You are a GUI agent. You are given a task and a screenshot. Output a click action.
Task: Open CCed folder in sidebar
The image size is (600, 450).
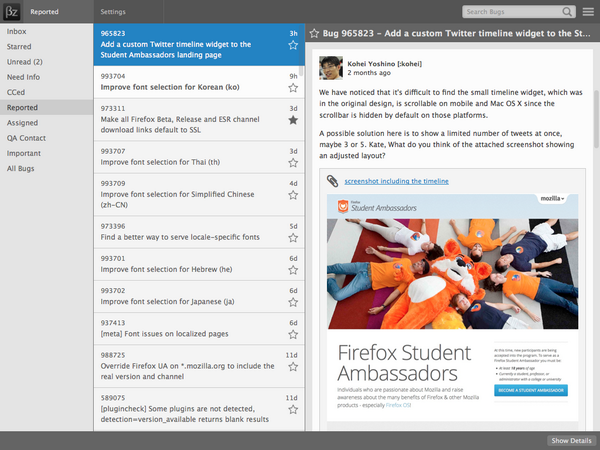[x=46, y=92]
